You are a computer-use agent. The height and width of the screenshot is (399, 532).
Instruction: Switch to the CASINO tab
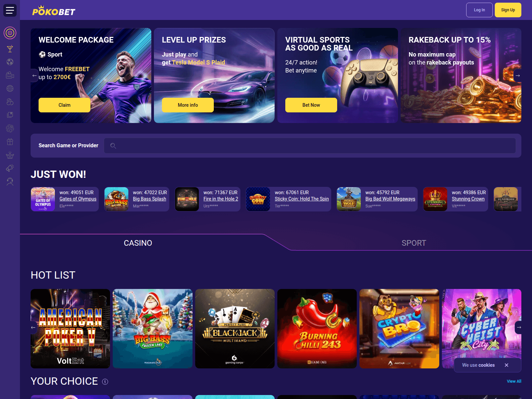138,243
